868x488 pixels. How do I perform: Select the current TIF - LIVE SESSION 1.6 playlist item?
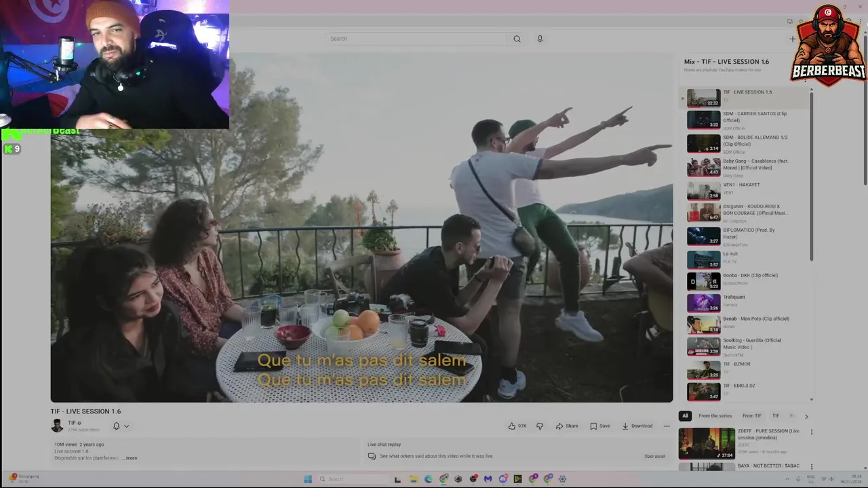745,98
